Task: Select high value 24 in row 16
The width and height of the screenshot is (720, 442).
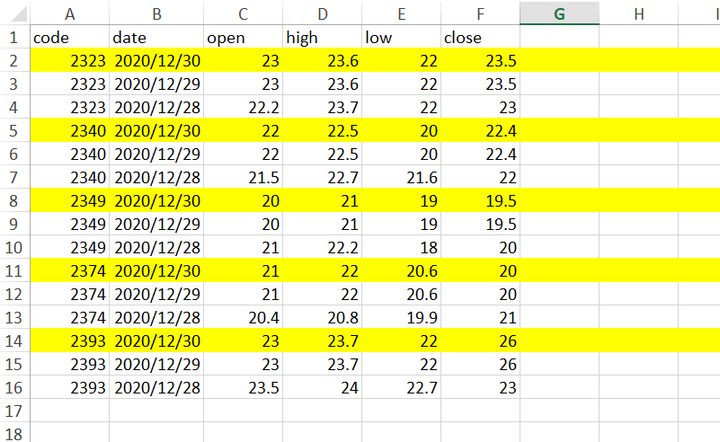Action: pyautogui.click(x=322, y=387)
